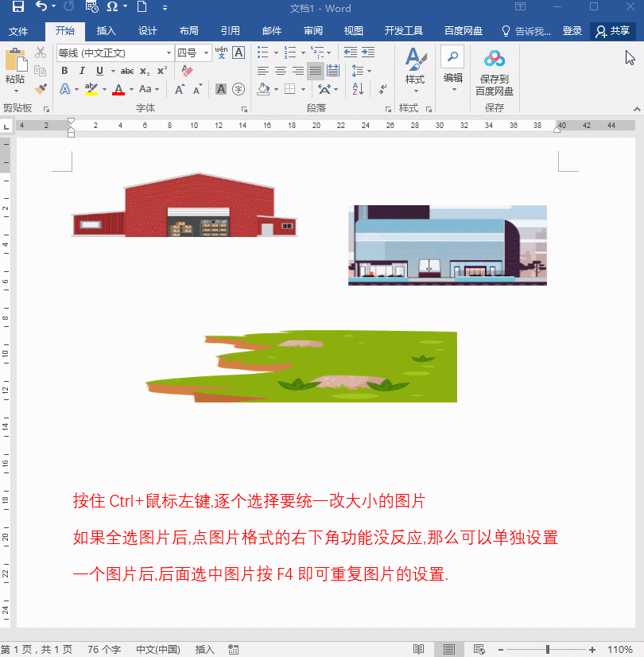Click the ruler tab selector icon
644x657 pixels.
coord(6,126)
